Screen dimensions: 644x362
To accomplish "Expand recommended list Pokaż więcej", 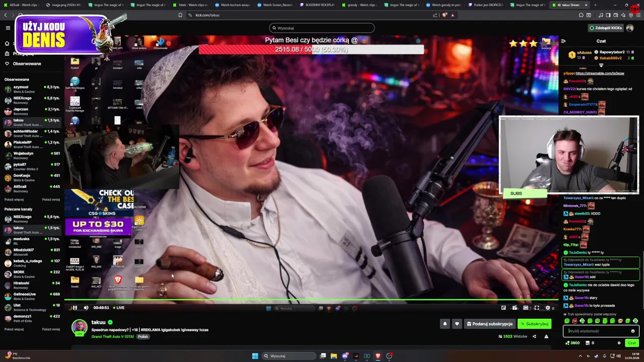I will click(x=14, y=329).
